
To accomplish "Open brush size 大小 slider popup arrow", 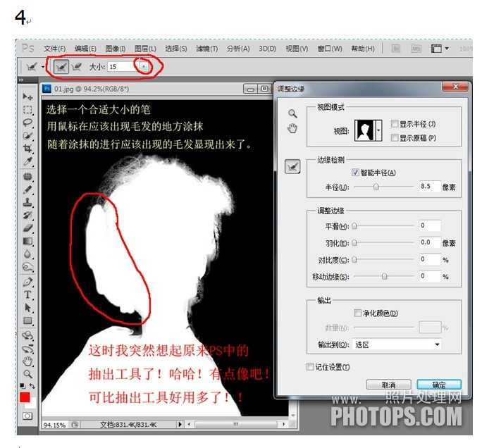I will [144, 66].
